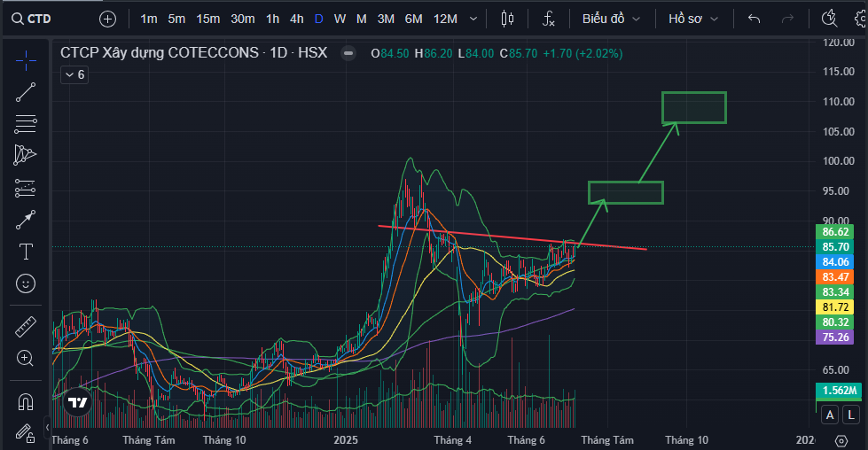Select the zoom in tool
The height and width of the screenshot is (450, 868).
(26, 358)
